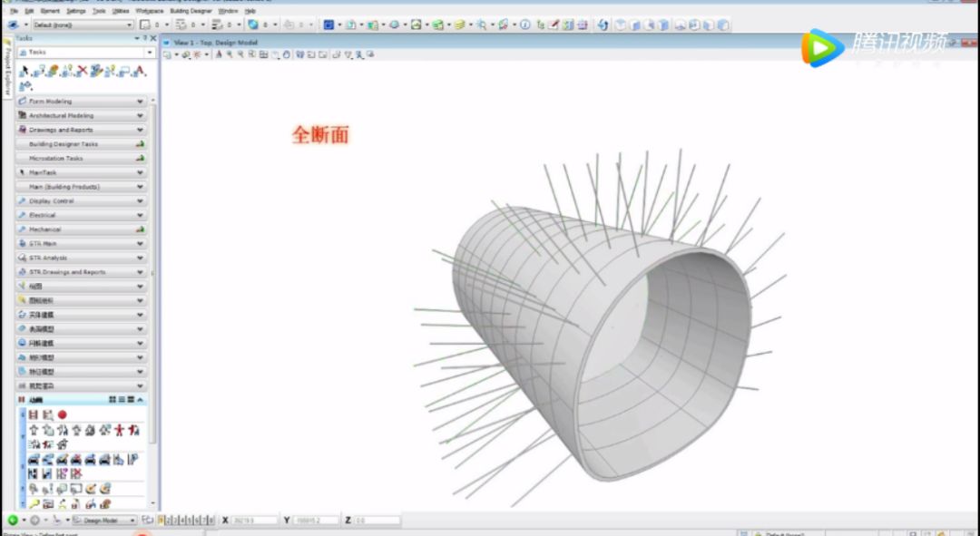Screen dimensions: 980x536
Task: Toggle view 8 button in view group bar
Action: coord(211,520)
